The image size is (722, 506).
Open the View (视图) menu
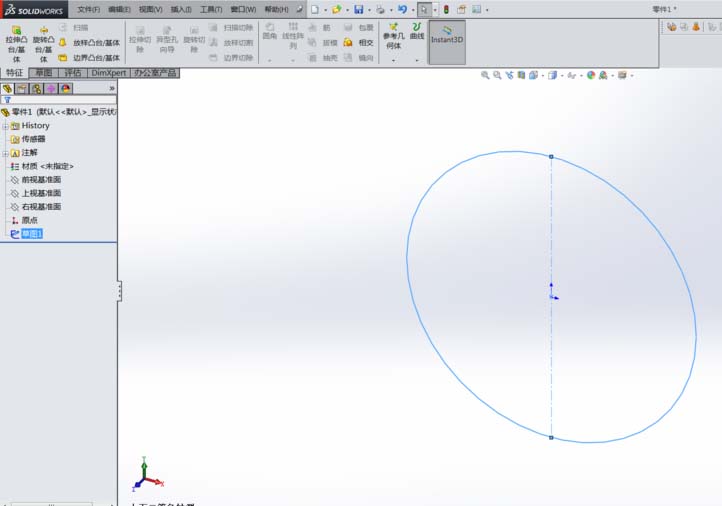pos(151,9)
